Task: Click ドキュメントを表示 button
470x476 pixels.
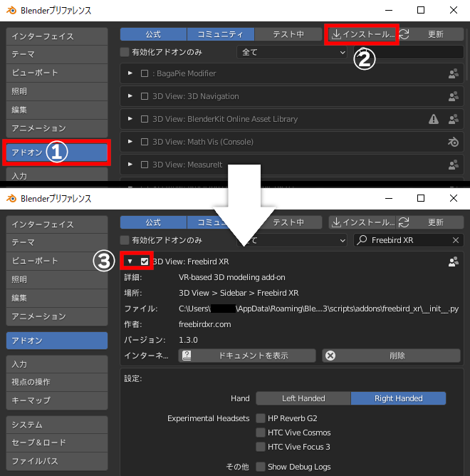Action: (x=247, y=356)
